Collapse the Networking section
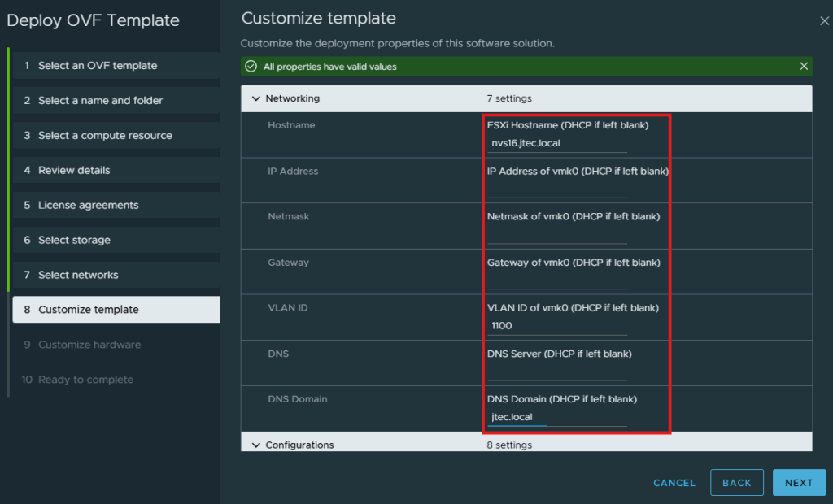Image resolution: width=833 pixels, height=504 pixels. pos(256,99)
